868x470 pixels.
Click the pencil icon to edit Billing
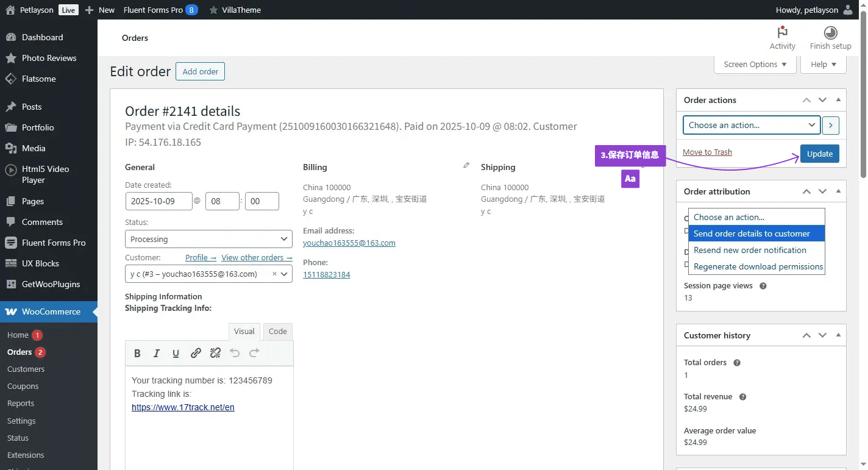pyautogui.click(x=466, y=165)
